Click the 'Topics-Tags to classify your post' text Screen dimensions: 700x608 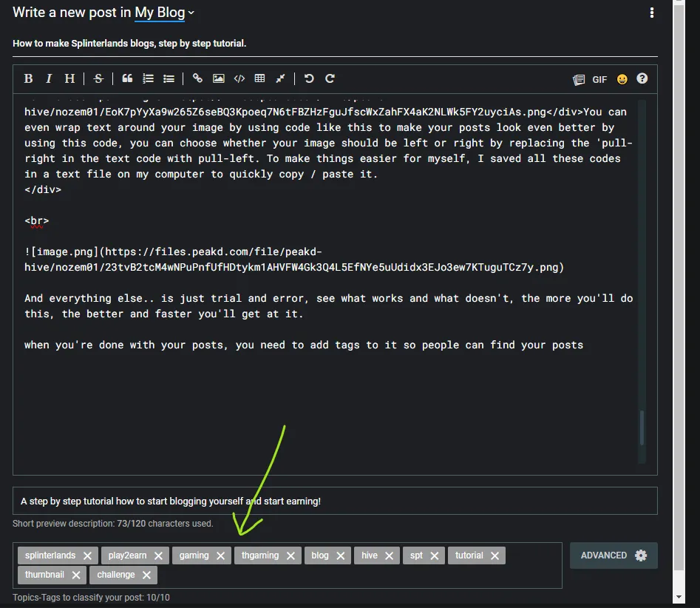(x=91, y=598)
